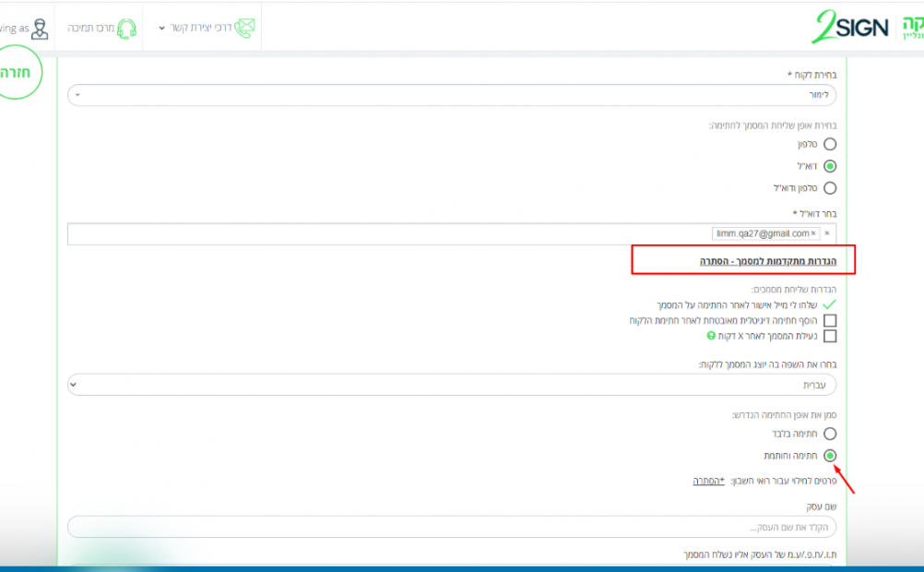Screen dimensions: 924x572
Task: Click the contact methods envelope-phone icon
Action: (244, 28)
